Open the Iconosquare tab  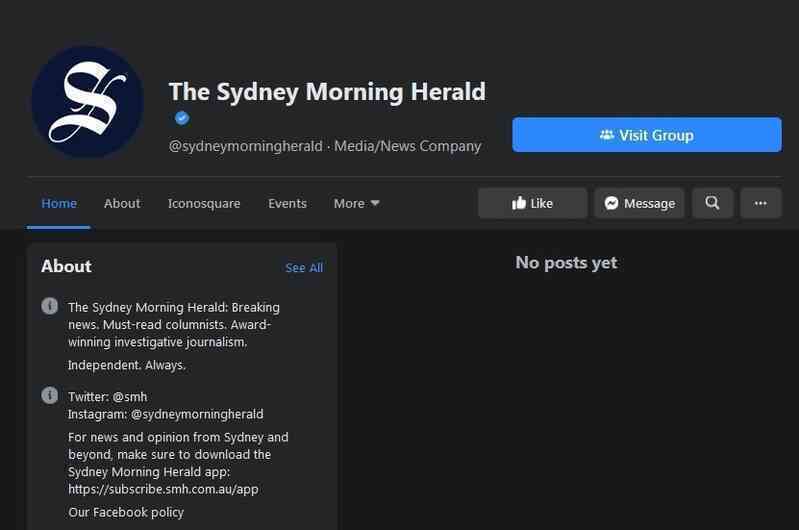pyautogui.click(x=204, y=203)
